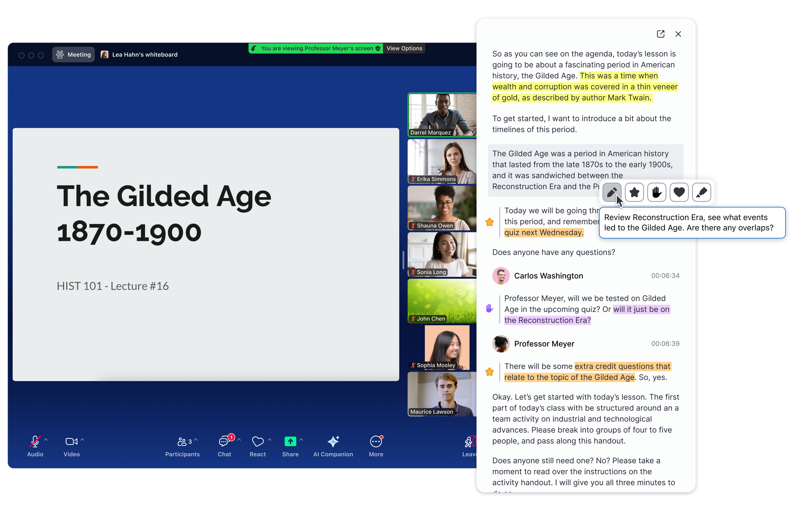
Task: Select John Chen video thumbnail
Action: (442, 301)
